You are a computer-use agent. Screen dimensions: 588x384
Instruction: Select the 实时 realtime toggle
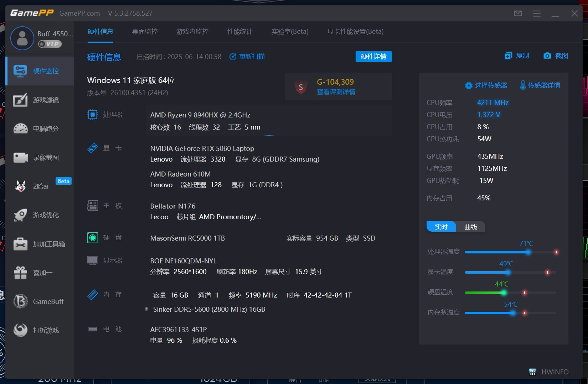point(441,227)
